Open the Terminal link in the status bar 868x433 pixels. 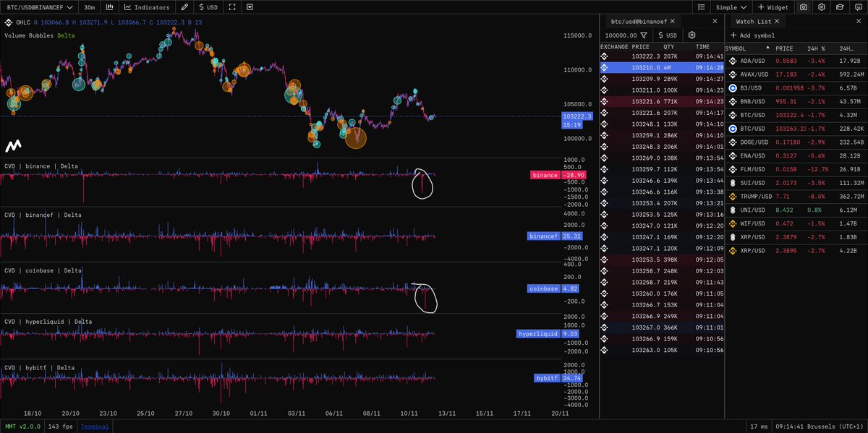95,426
